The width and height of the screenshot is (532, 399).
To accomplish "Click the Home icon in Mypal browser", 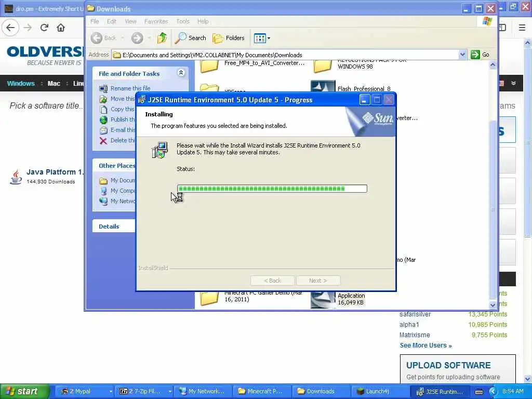I will tap(61, 28).
